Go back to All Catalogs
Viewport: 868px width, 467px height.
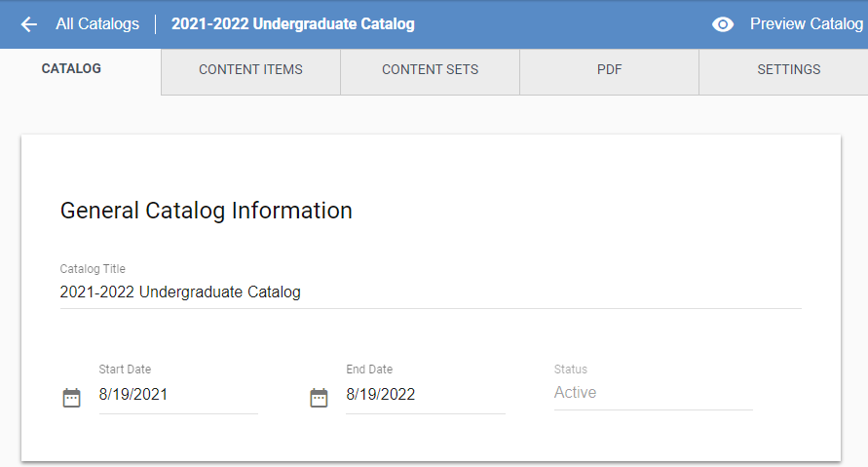(97, 23)
